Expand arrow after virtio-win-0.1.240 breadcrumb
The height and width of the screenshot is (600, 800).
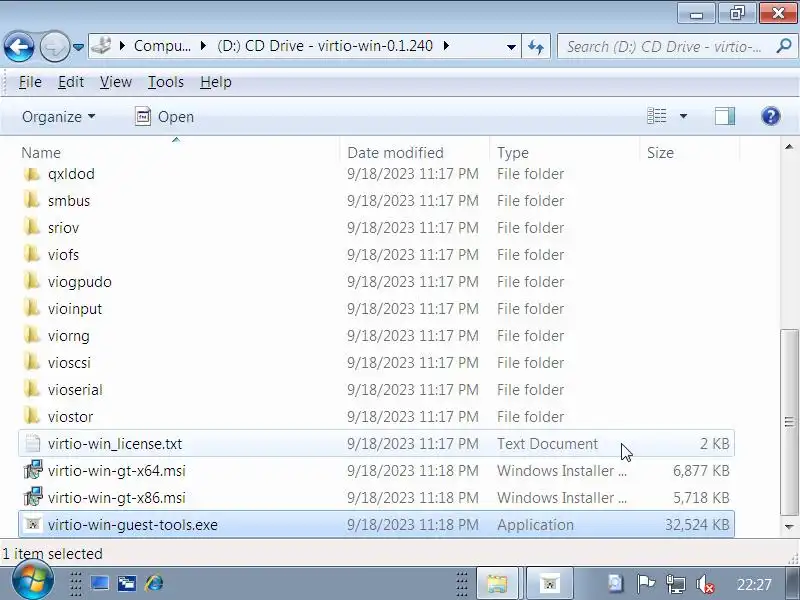click(446, 46)
